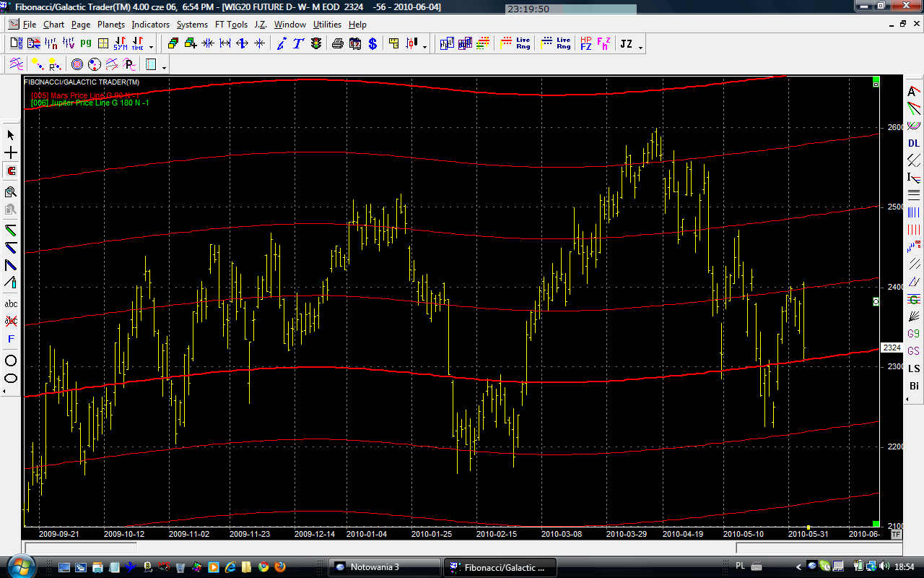The width and height of the screenshot is (924, 578).
Task: Toggle the TF button at chart corner
Action: 896,535
